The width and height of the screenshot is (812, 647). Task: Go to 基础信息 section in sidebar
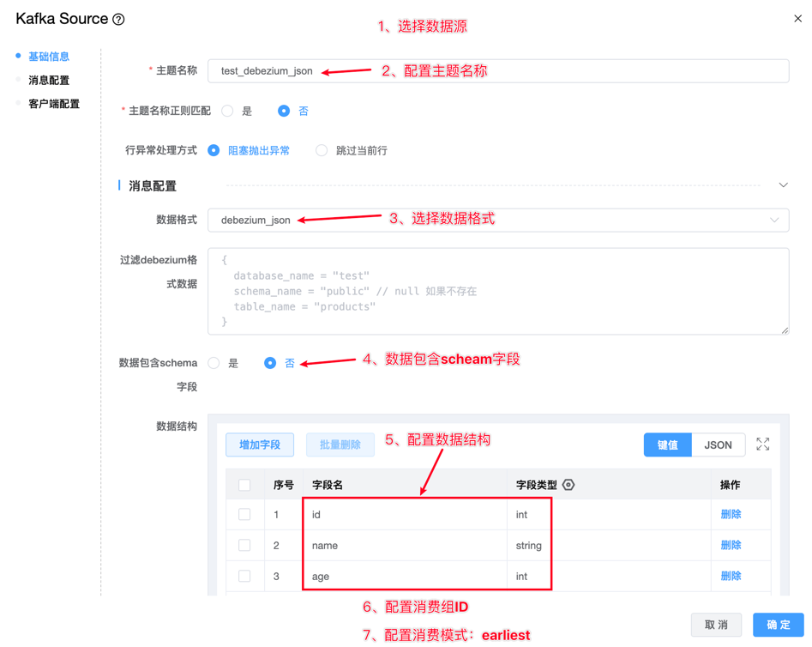(49, 57)
